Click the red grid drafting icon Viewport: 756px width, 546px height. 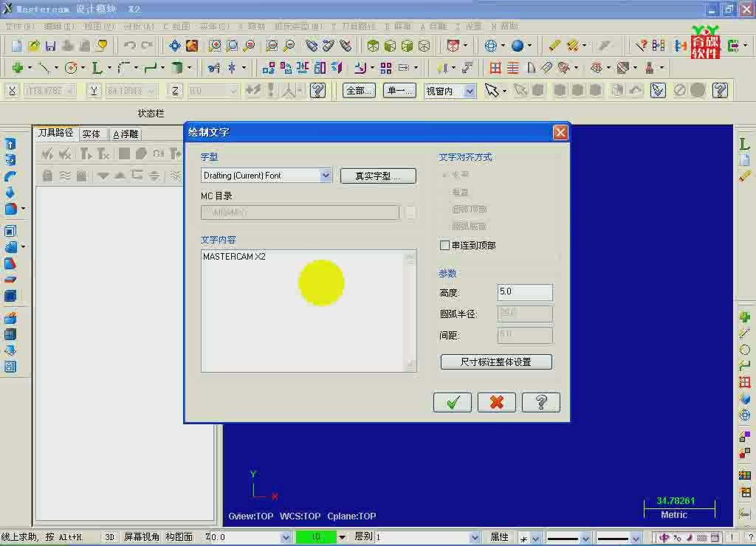pos(495,68)
